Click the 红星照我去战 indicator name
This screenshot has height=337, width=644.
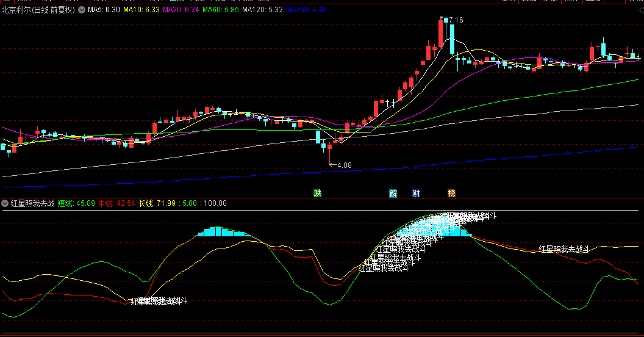32,203
